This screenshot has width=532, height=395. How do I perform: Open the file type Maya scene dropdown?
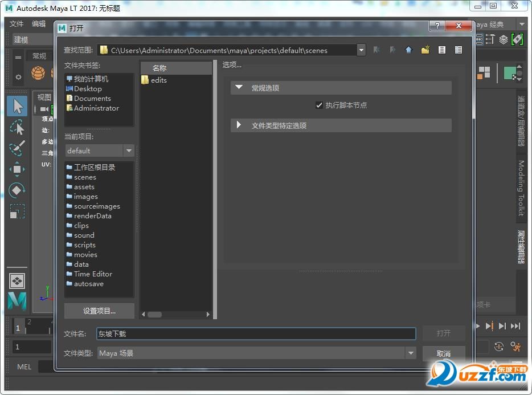click(x=411, y=353)
